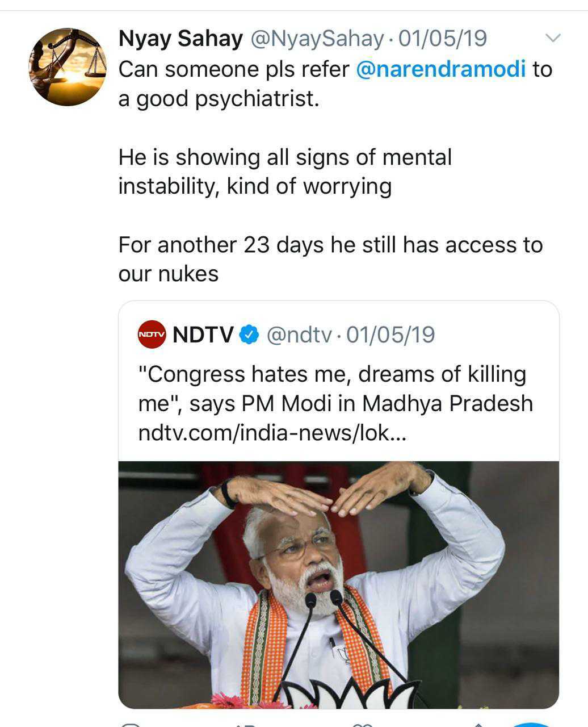Open the @narendramodi mention
The width and height of the screenshot is (588, 727).
coord(440,69)
